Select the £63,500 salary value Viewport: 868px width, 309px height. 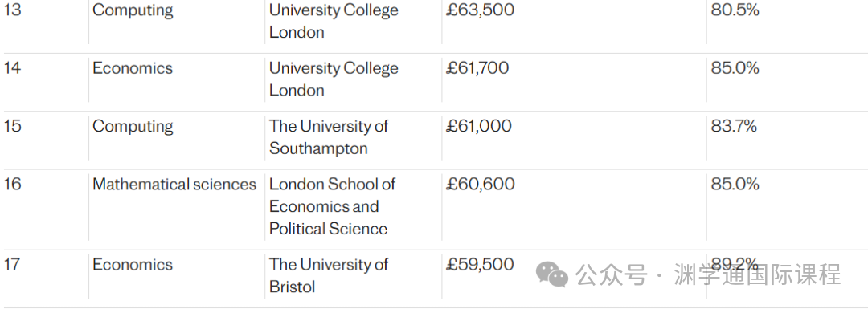pyautogui.click(x=480, y=10)
